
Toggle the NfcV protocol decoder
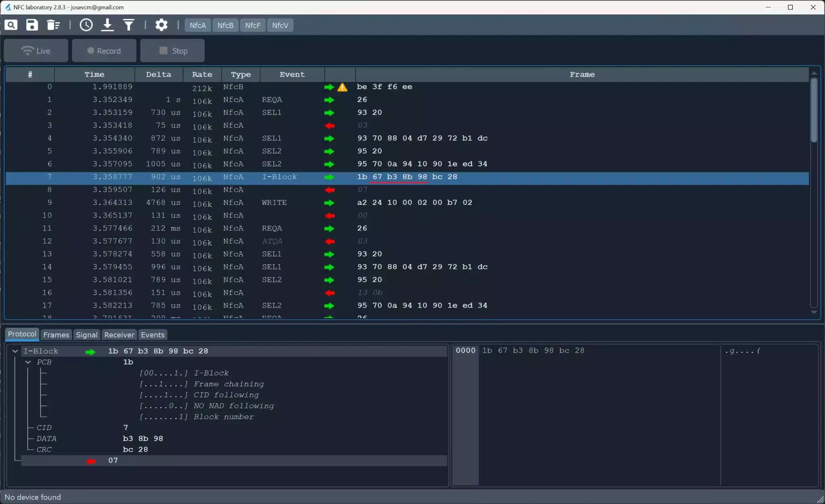280,25
